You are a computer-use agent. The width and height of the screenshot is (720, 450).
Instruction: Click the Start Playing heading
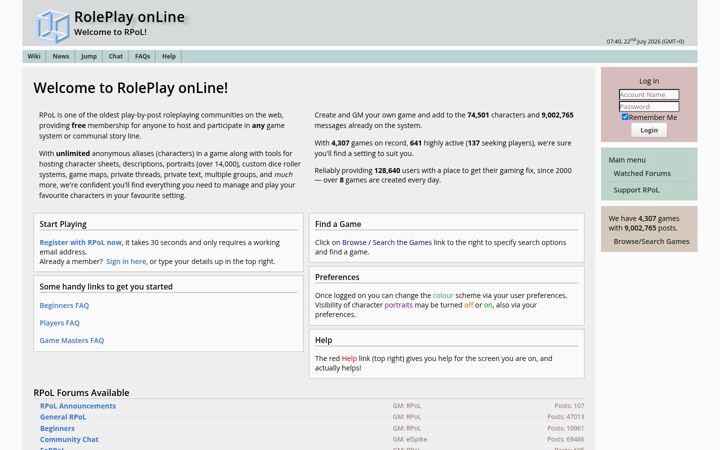tap(63, 224)
